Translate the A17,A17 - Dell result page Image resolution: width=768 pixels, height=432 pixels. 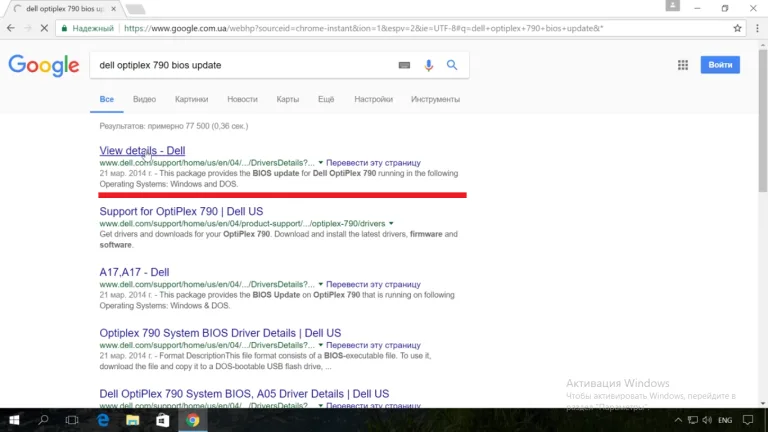pos(373,284)
